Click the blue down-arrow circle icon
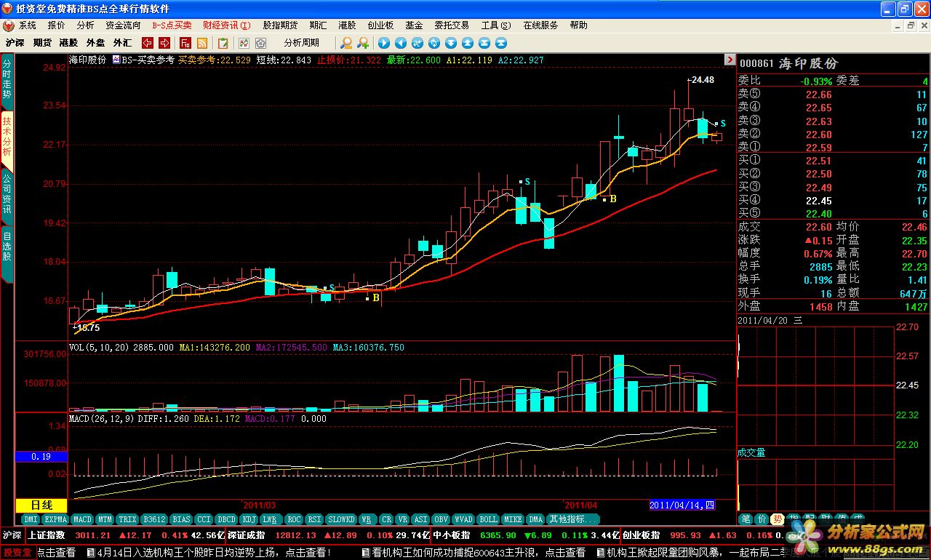 (451, 43)
